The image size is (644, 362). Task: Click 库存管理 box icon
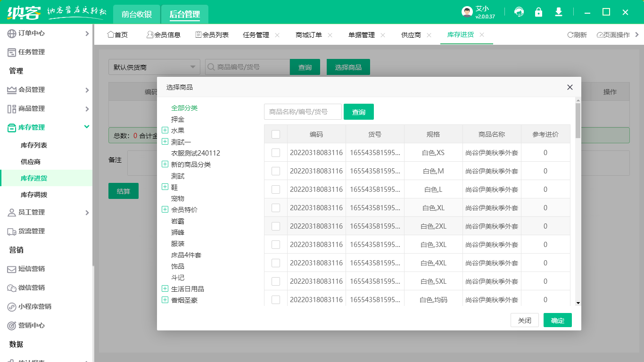12,127
